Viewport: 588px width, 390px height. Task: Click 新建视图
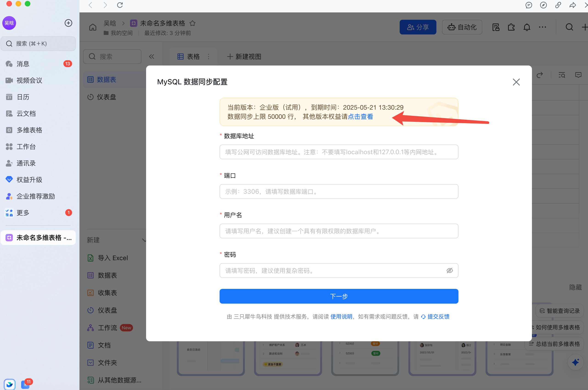[244, 57]
